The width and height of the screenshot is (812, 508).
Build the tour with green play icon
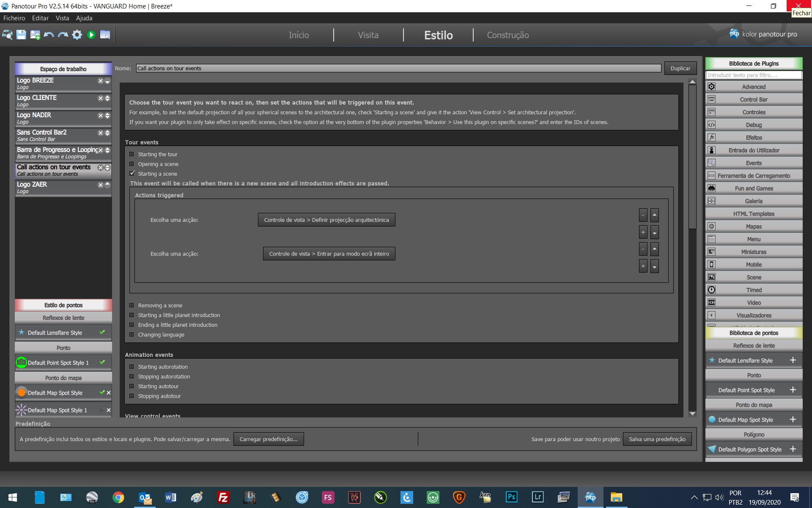tap(91, 35)
